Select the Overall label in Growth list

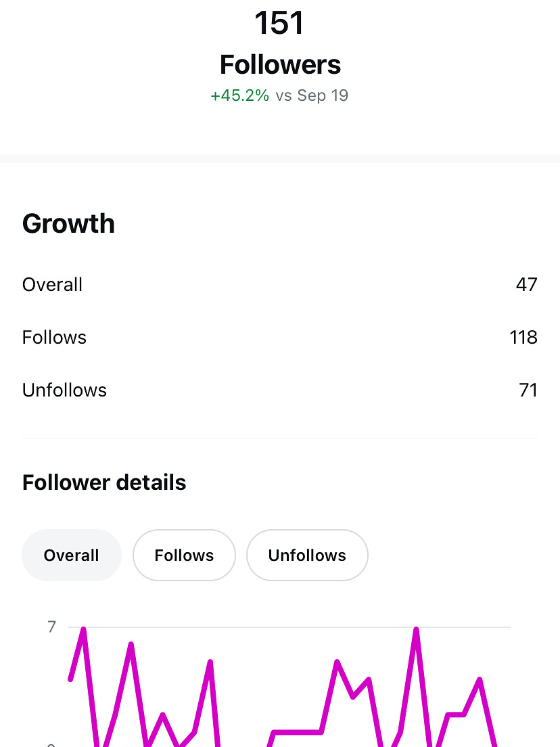pos(52,285)
